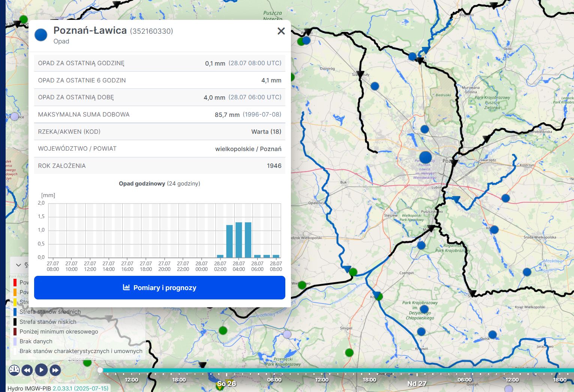This screenshot has width=574, height=392.
Task: Click the wielkopolskie / Poznań value
Action: click(248, 149)
